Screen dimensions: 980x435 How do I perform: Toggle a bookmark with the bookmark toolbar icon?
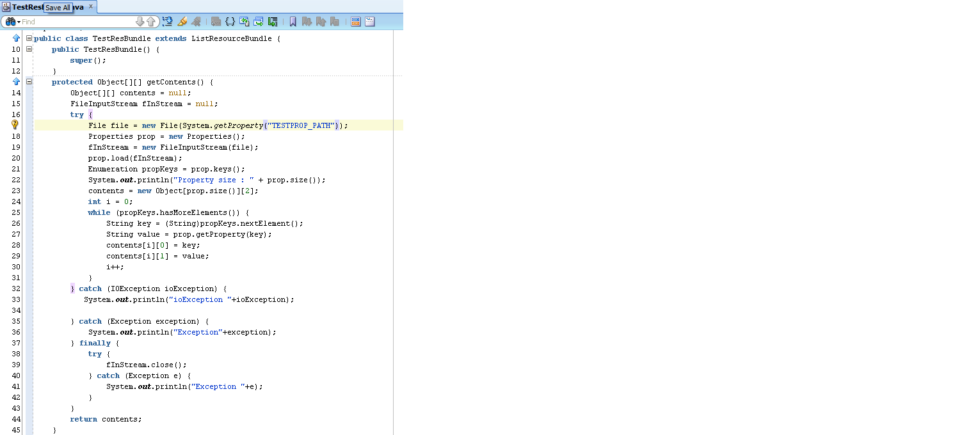pyautogui.click(x=292, y=21)
